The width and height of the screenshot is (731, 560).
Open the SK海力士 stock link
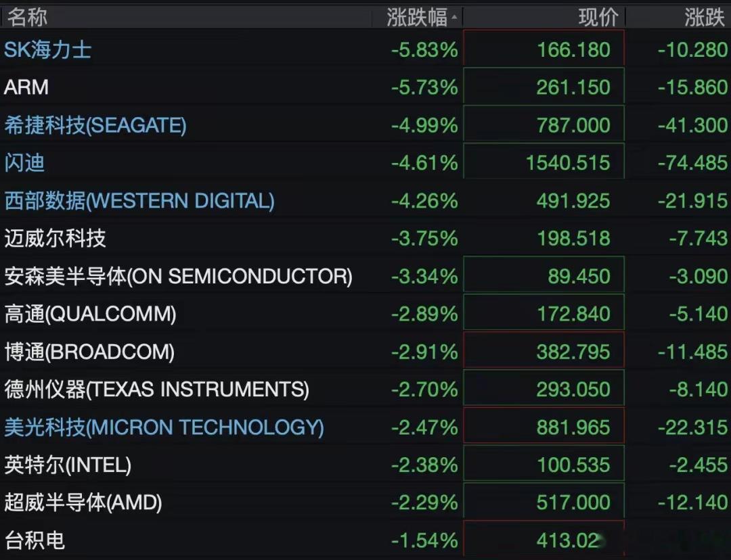pos(47,49)
